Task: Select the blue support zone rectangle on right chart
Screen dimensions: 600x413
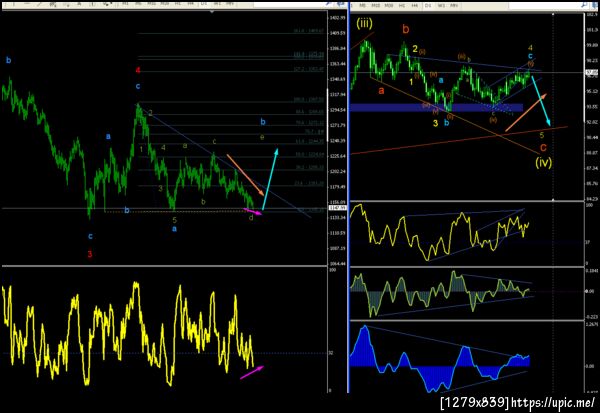Action: point(437,108)
